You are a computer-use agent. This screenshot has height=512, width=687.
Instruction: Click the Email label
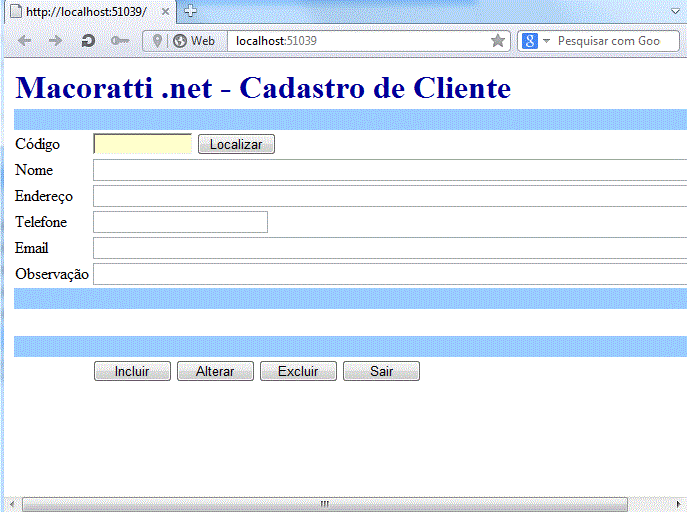32,248
